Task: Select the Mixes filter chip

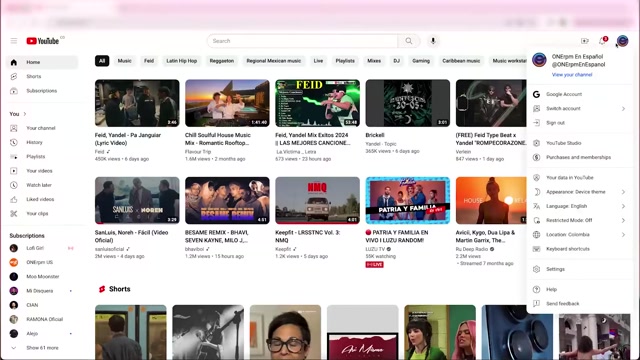Action: click(x=374, y=61)
